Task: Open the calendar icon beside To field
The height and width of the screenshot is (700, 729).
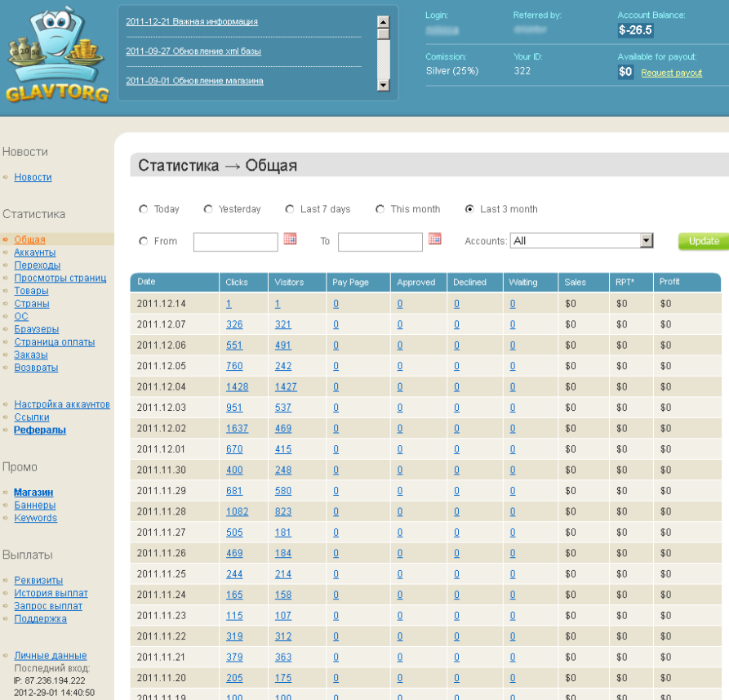Action: pyautogui.click(x=434, y=239)
